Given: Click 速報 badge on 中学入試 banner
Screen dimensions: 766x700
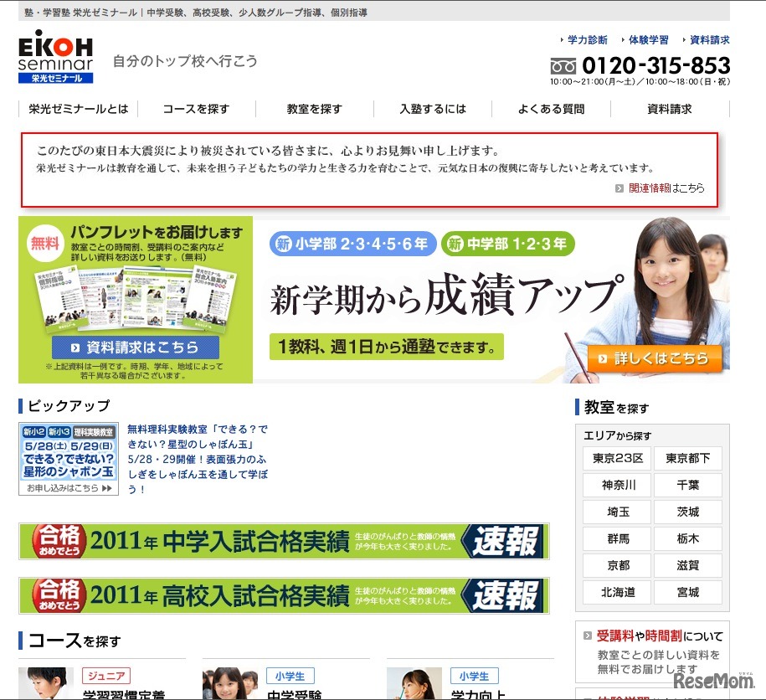Looking at the screenshot, I should [503, 541].
